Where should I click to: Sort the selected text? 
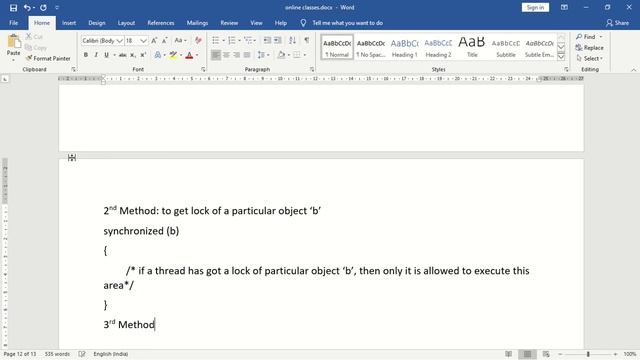click(x=292, y=40)
